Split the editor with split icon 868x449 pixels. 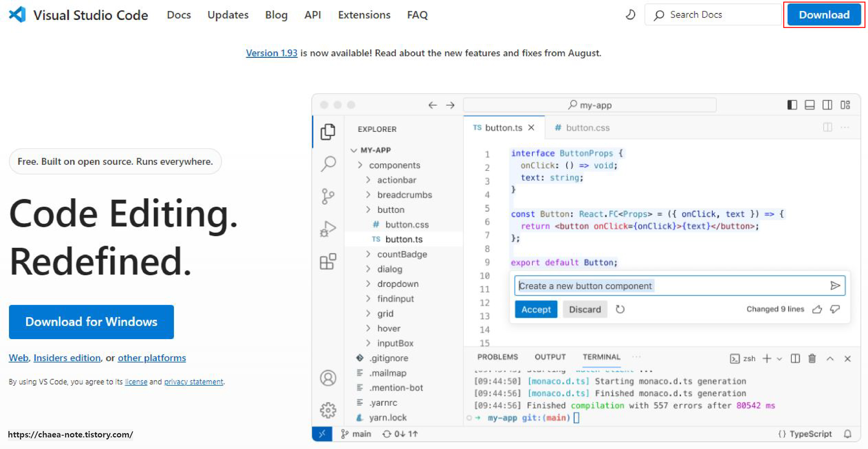[x=827, y=127]
